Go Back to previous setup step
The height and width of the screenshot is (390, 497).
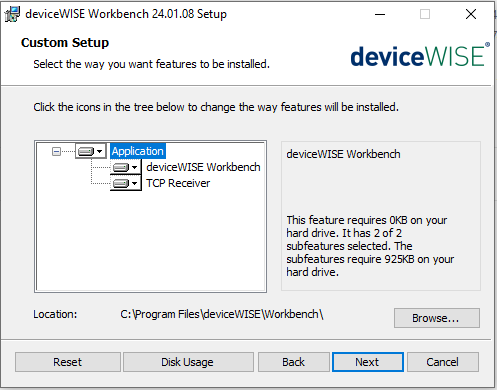(x=294, y=362)
